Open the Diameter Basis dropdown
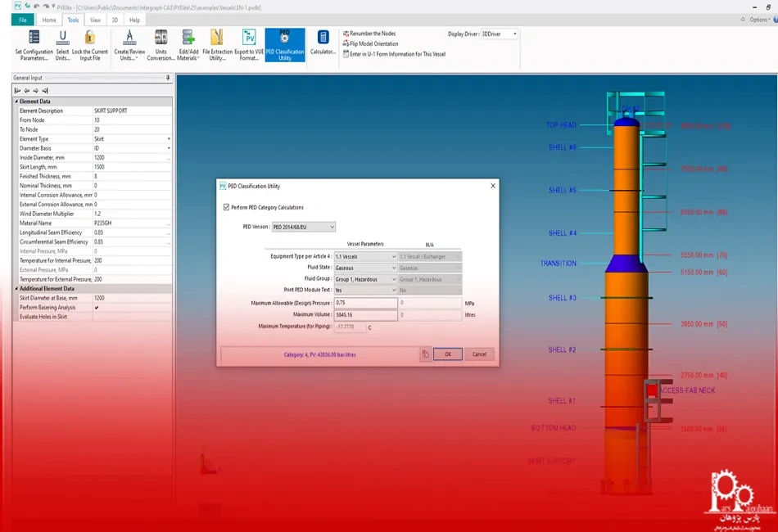This screenshot has height=532, width=778. [169, 148]
